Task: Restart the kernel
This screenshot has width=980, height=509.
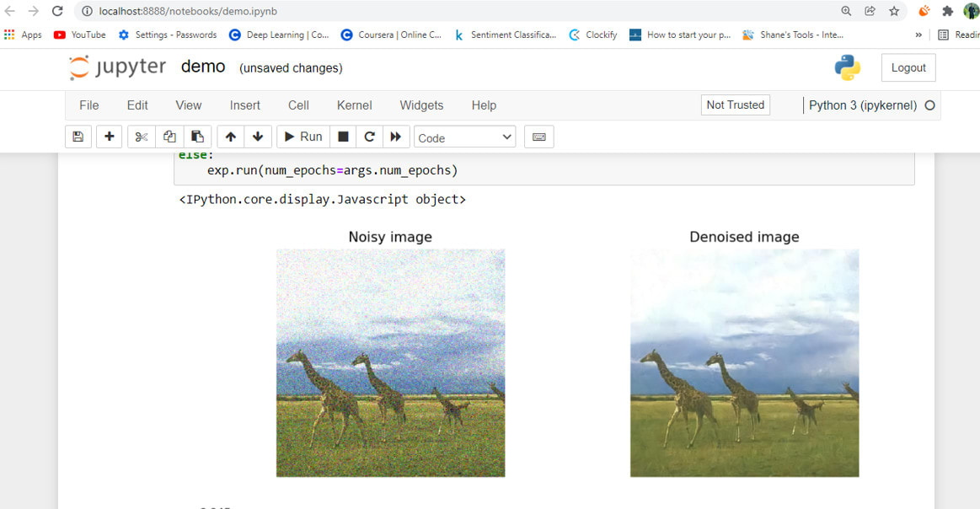Action: pos(369,137)
